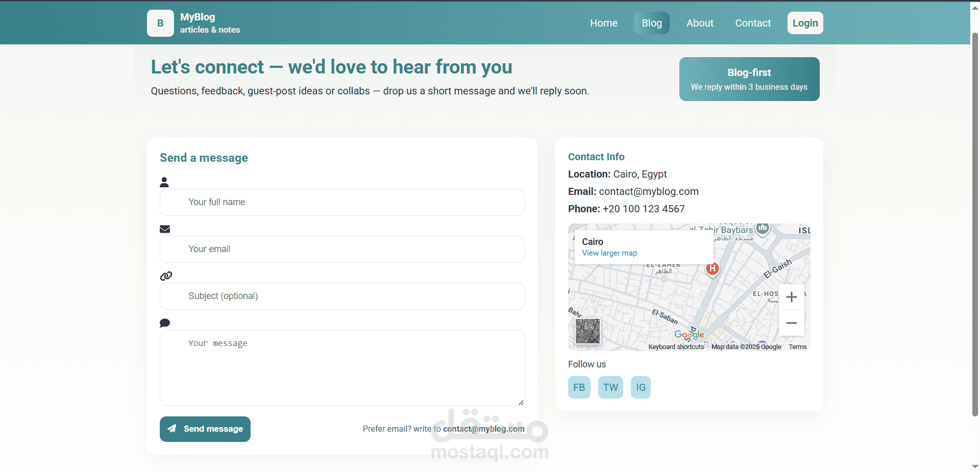Click the speech bubble icon above message box
Viewport: 980px width, 472px height.
coord(165,323)
